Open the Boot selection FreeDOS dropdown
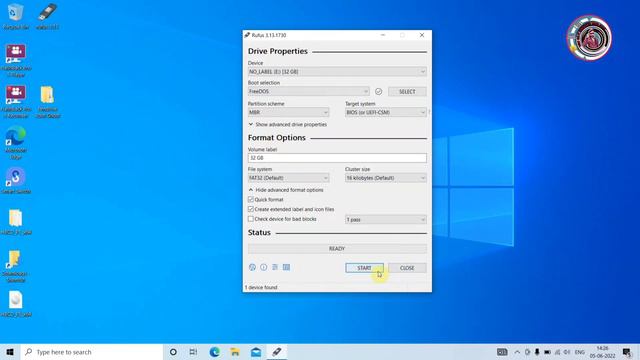640x360 pixels. [x=309, y=91]
